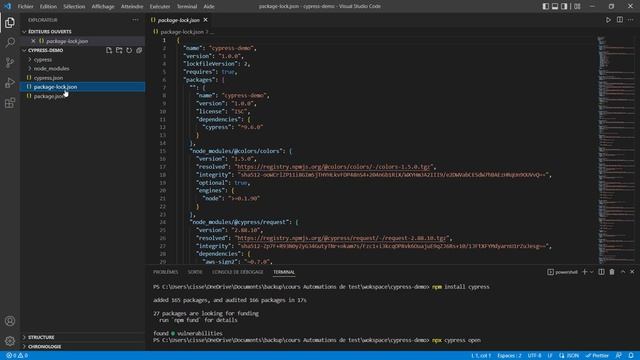Viewport: 640px width, 360px height.
Task: Collapse the ÉDITEURS OUVERTS section
Action: 50,31
